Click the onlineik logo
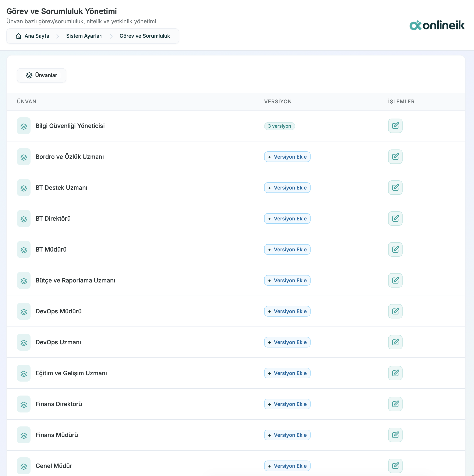474x476 pixels. (437, 25)
